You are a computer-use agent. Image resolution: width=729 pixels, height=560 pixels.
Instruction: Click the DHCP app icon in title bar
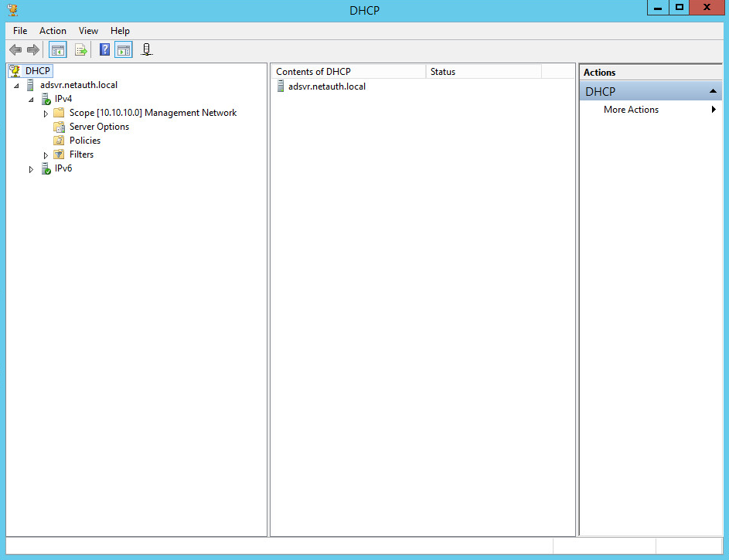point(13,10)
